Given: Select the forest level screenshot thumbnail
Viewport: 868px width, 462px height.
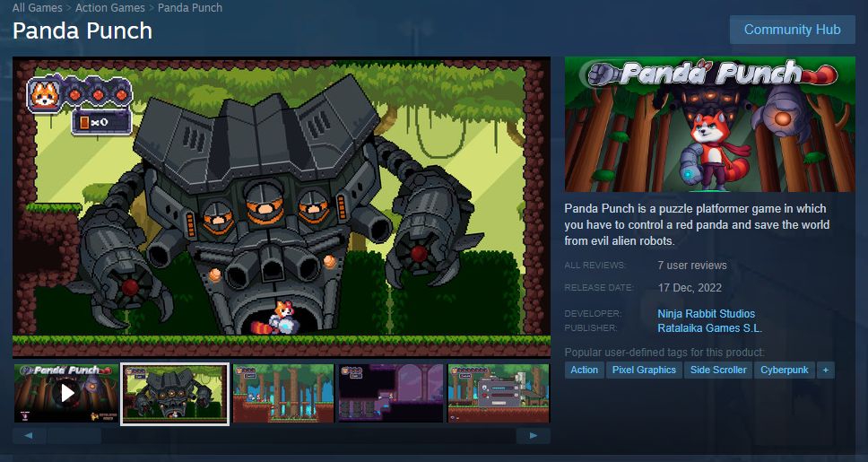Looking at the screenshot, I should coord(283,393).
